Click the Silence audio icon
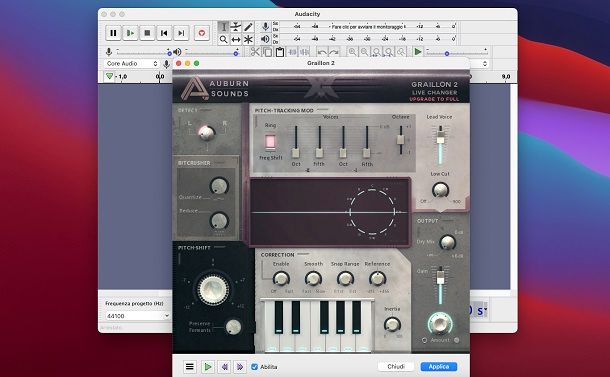Viewport: 610px width, 377px height. [305, 52]
